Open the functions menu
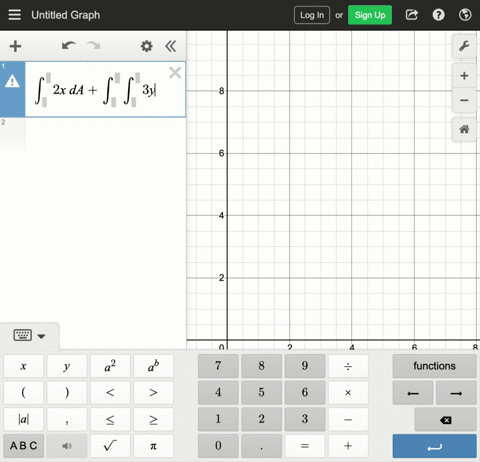This screenshot has width=480, height=462. point(434,366)
